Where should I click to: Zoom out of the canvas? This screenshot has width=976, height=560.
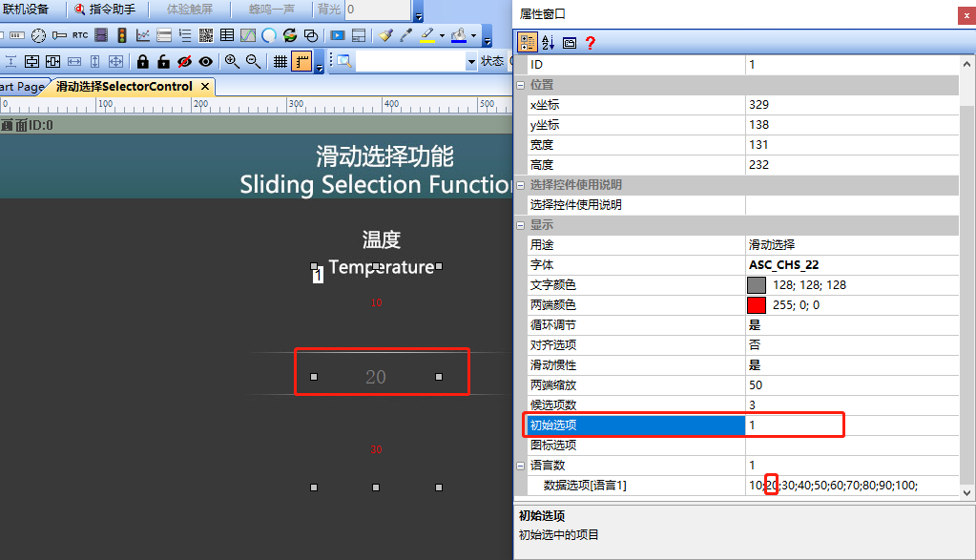[x=253, y=61]
